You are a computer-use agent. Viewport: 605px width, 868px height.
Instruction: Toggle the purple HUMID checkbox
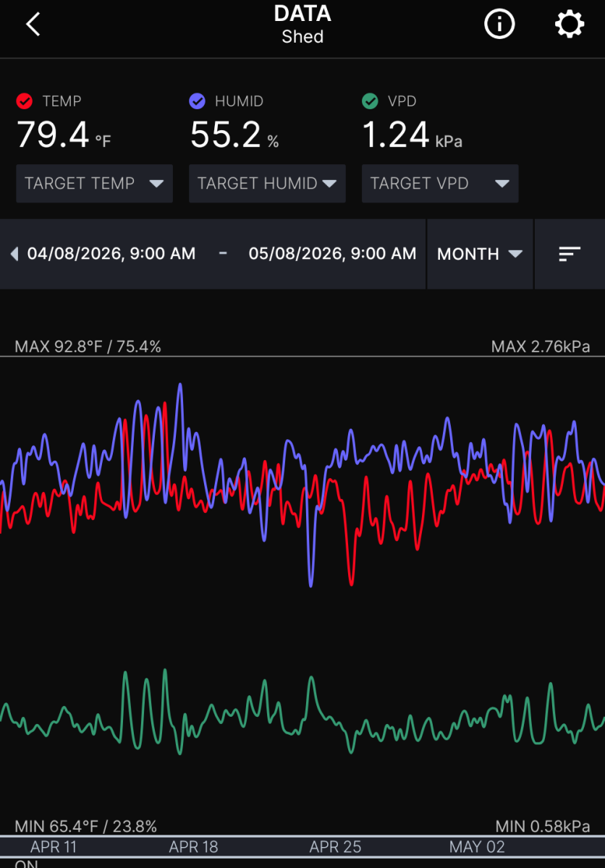click(198, 101)
